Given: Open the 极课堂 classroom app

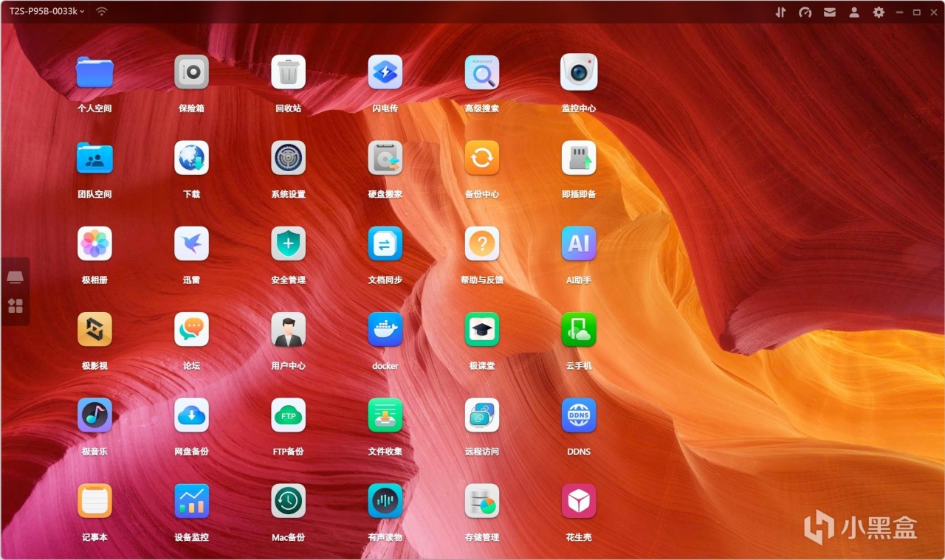Looking at the screenshot, I should [x=482, y=329].
